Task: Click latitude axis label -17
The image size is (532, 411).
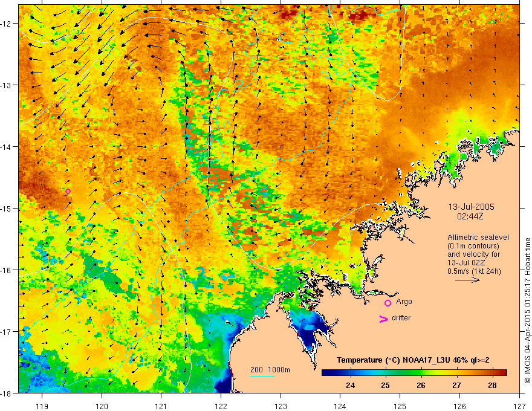Action: pyautogui.click(x=7, y=332)
